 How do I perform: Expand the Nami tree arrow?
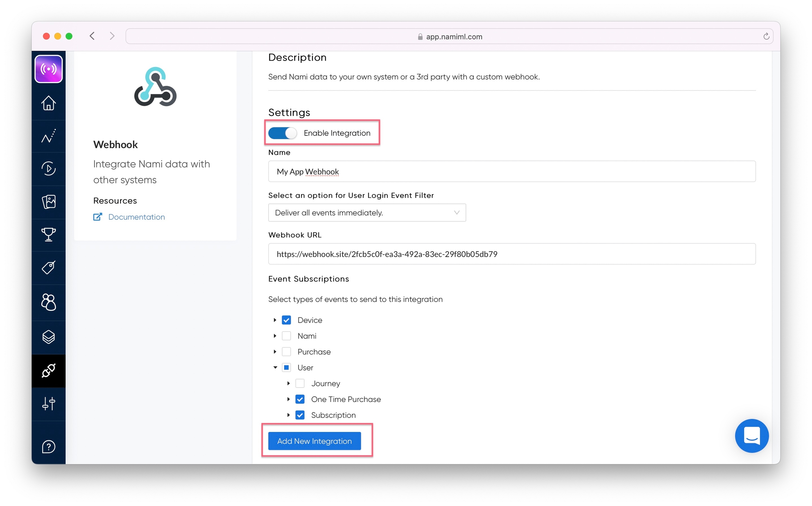click(275, 336)
